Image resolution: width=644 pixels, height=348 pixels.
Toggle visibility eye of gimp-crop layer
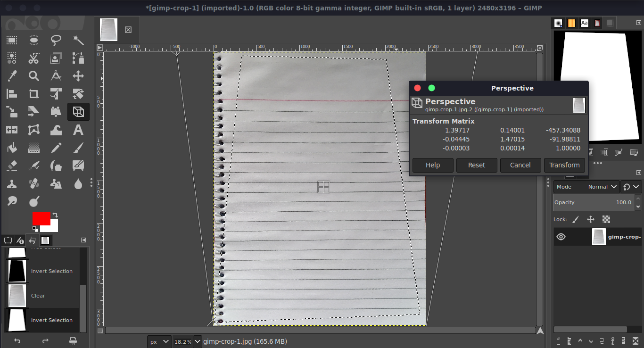pos(561,237)
